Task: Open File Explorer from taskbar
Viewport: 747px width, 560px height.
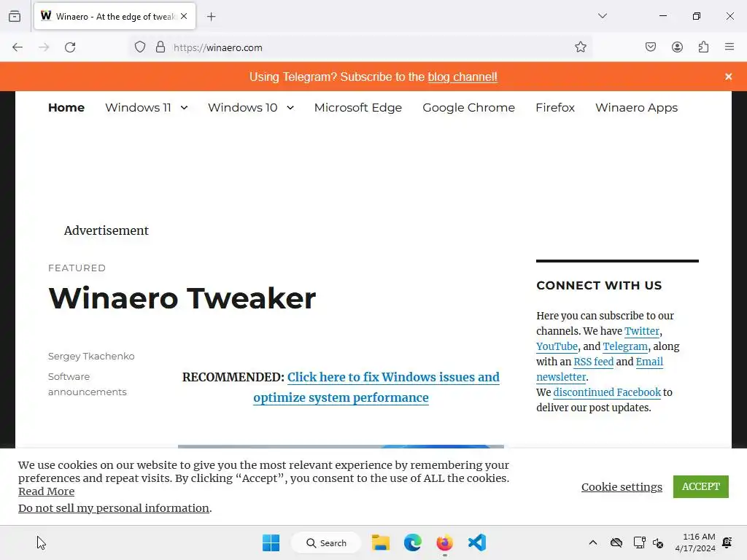Action: 381,542
